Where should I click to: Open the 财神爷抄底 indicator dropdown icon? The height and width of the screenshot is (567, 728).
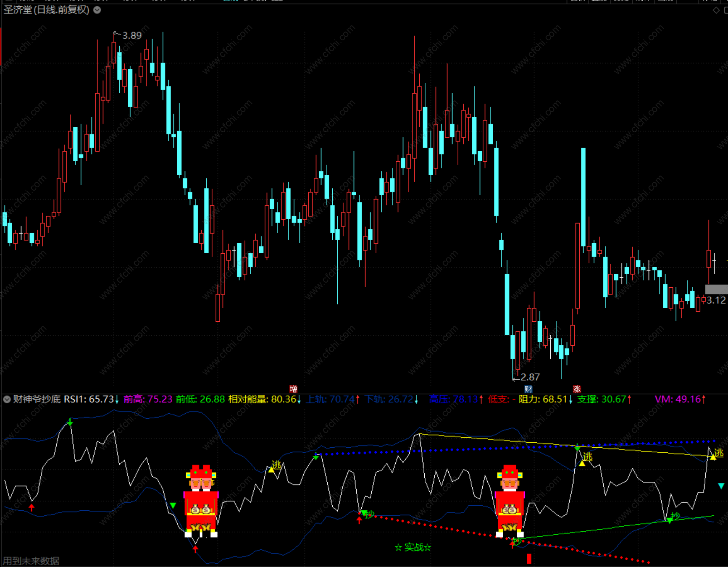pyautogui.click(x=7, y=399)
